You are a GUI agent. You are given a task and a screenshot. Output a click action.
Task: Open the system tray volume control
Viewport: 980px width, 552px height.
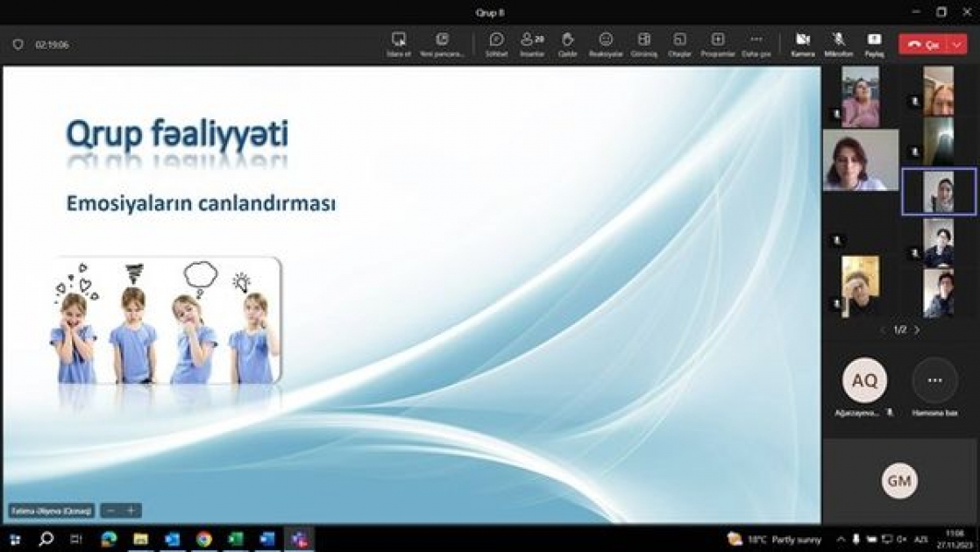pos(900,539)
